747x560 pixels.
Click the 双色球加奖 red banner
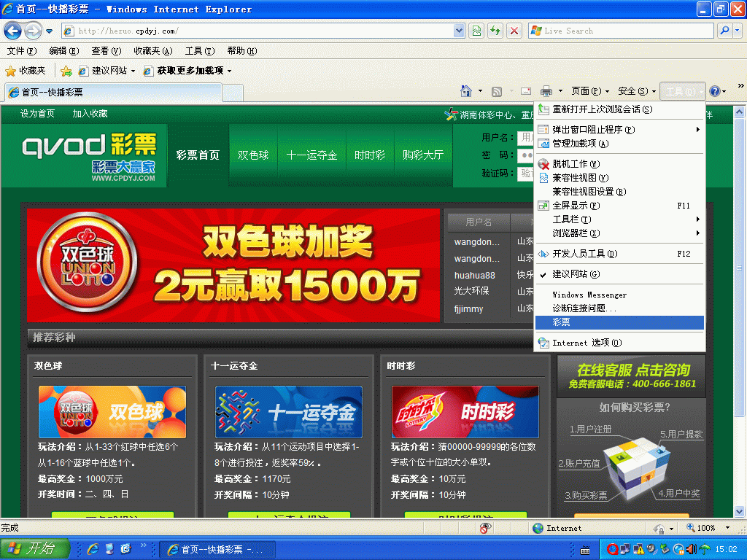pos(233,265)
